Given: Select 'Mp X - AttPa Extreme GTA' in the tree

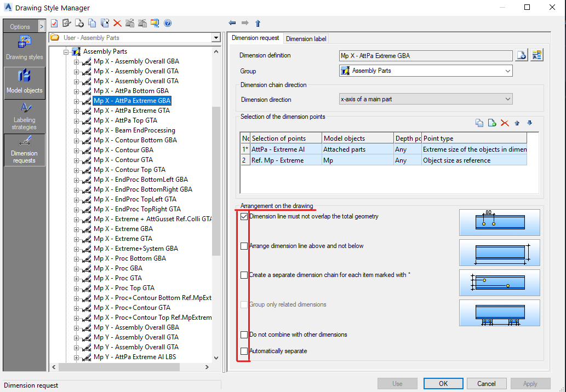Looking at the screenshot, I should coord(132,111).
